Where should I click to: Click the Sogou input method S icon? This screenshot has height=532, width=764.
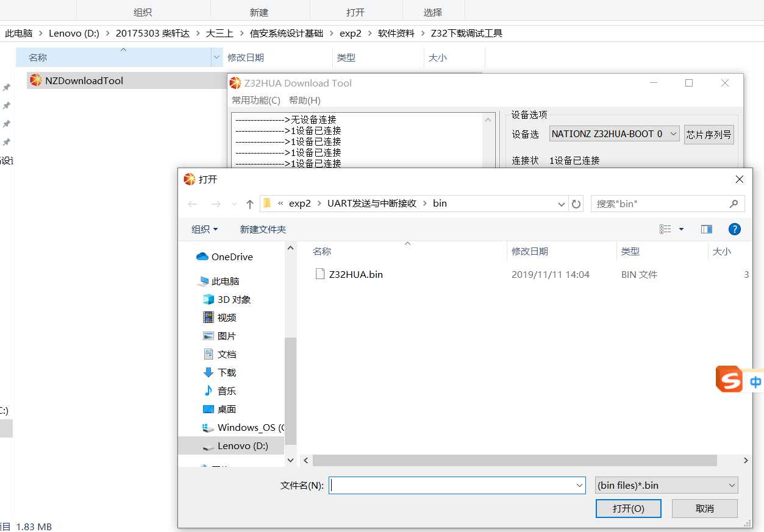729,379
